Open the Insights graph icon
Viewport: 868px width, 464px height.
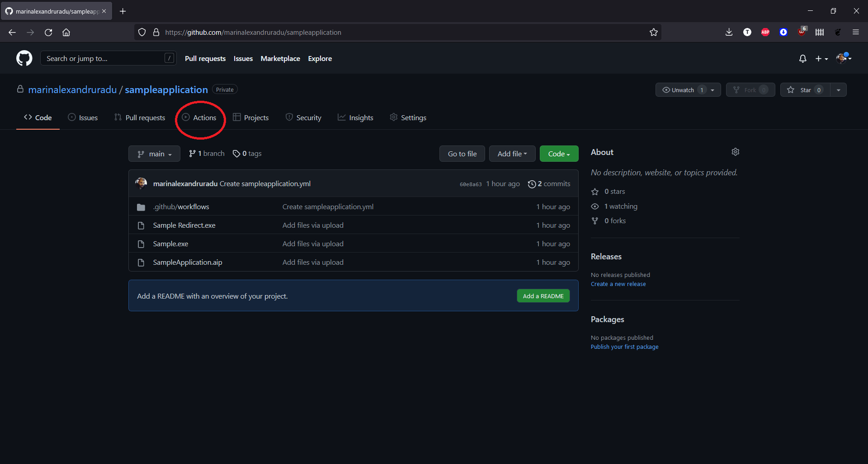(x=342, y=117)
